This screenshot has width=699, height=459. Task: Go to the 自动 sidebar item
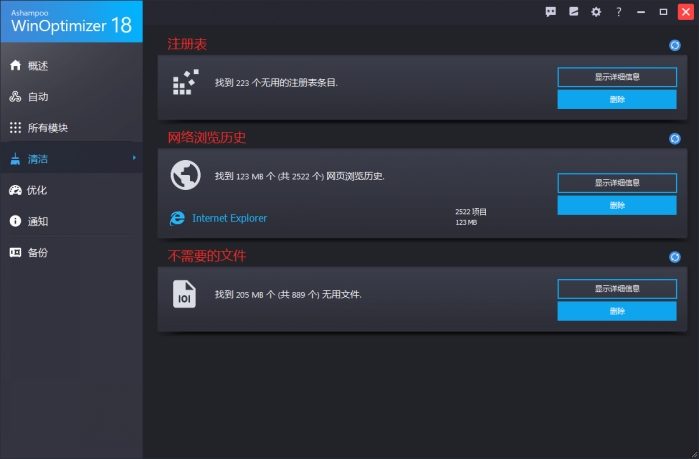(x=37, y=97)
